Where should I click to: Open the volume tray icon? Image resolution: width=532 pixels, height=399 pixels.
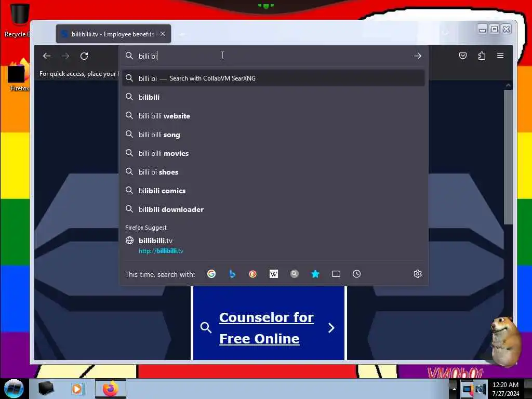481,389
